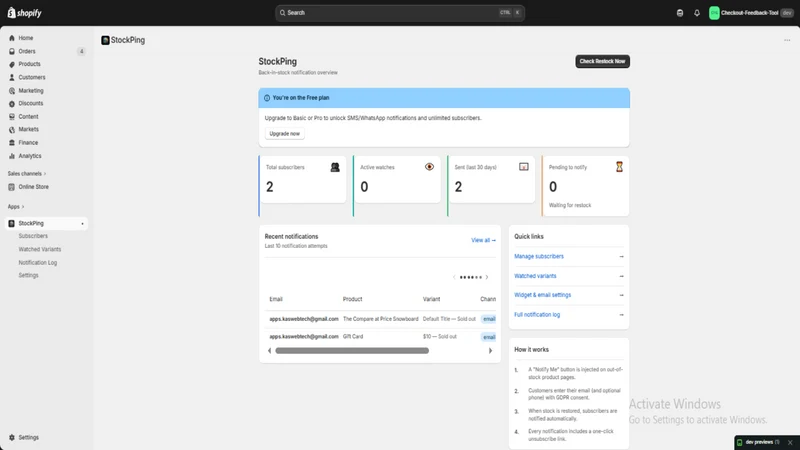
Task: Go to next notifications page arrow
Action: pyautogui.click(x=487, y=278)
